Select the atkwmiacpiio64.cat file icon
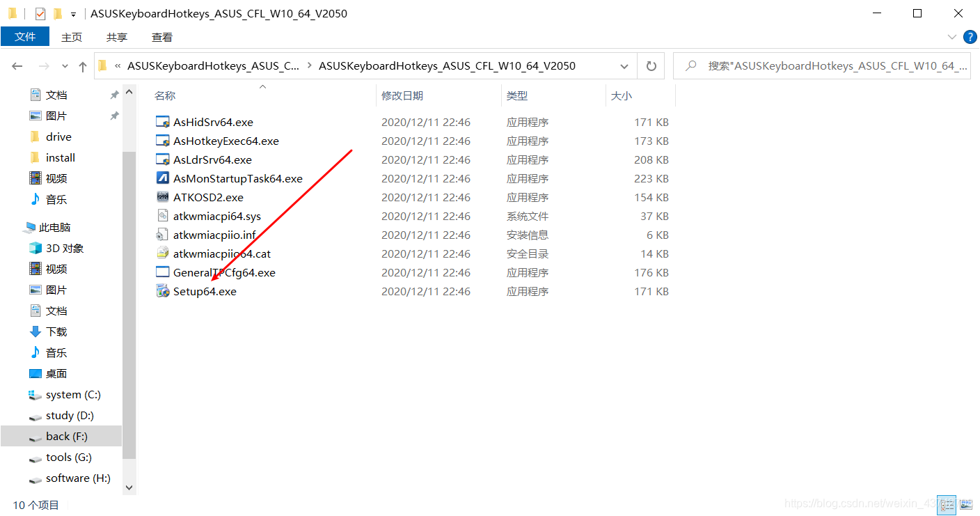The height and width of the screenshot is (516, 980). pos(163,253)
